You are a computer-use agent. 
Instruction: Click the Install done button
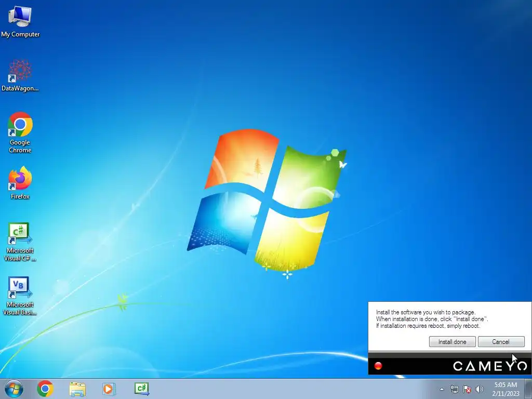click(x=453, y=342)
